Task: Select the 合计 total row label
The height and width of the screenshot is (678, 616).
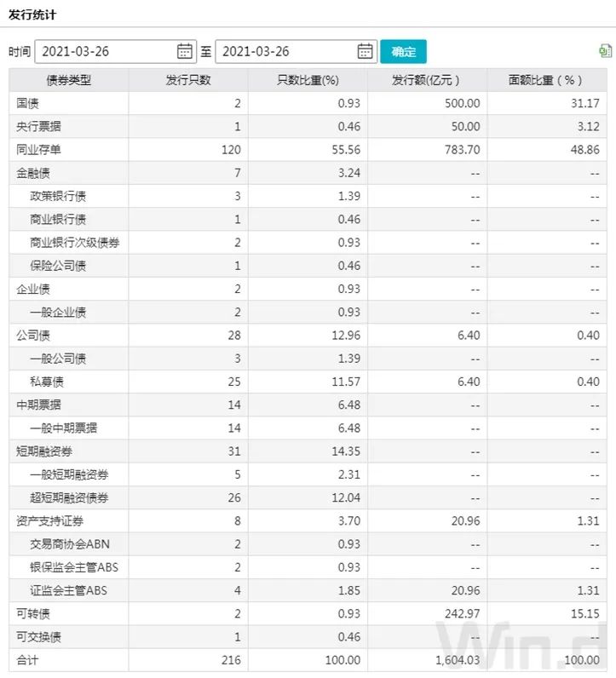Action: (27, 660)
